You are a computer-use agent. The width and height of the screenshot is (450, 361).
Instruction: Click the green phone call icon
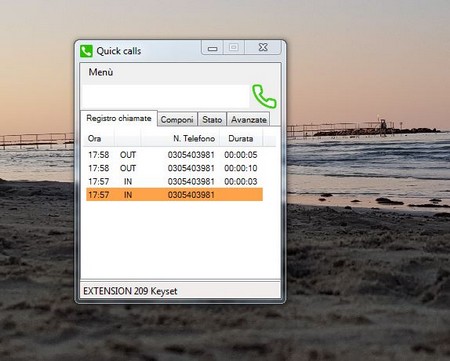pos(264,96)
